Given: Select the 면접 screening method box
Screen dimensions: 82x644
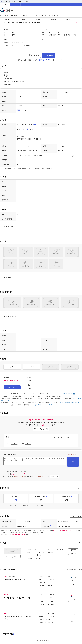Looking at the screenshot, I should [31, 367].
